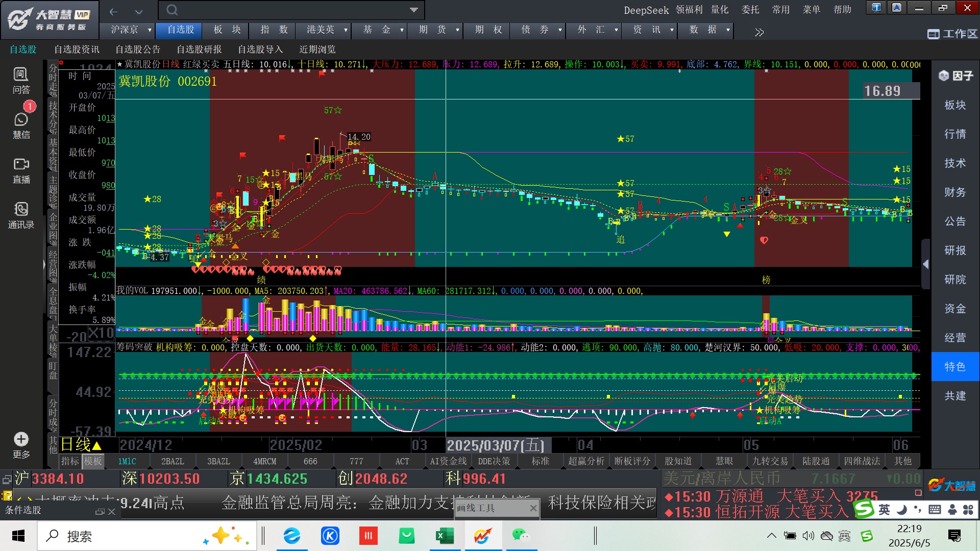Expand the left info panel with the small arrow handle
Screen dimensions: 980x551
point(44,264)
